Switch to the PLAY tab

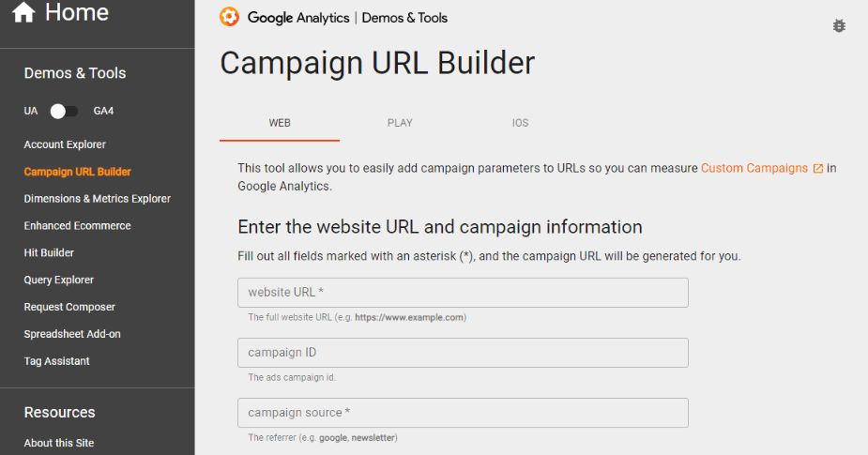[400, 123]
